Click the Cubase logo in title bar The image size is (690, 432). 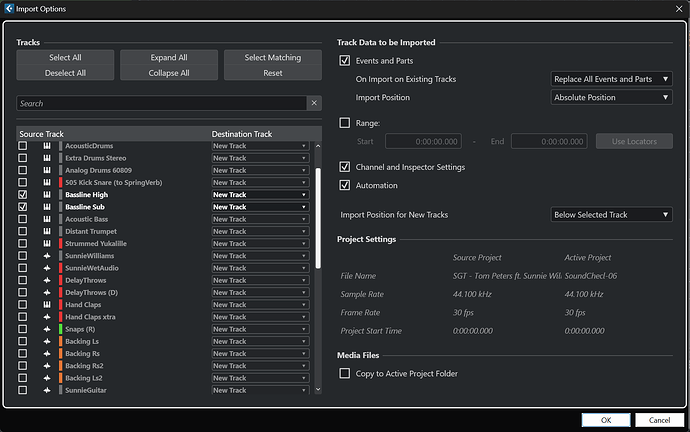pyautogui.click(x=9, y=8)
